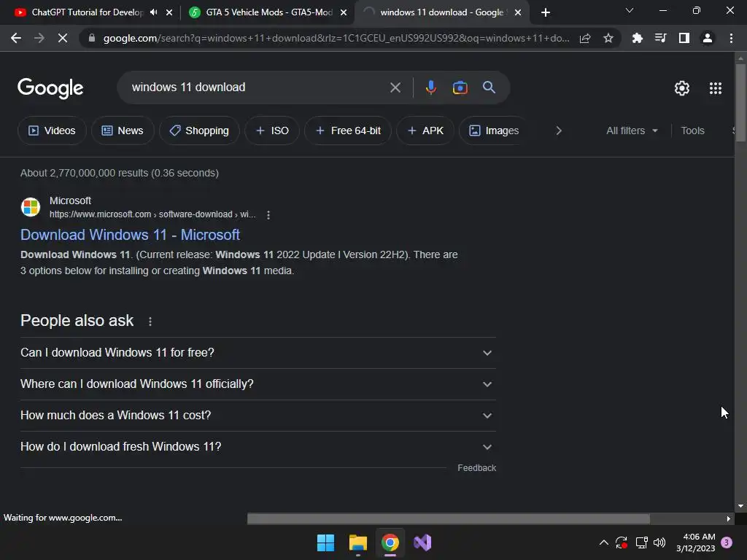Expand "How do I download fresh Windows 11?"
The width and height of the screenshot is (747, 560).
pyautogui.click(x=258, y=447)
